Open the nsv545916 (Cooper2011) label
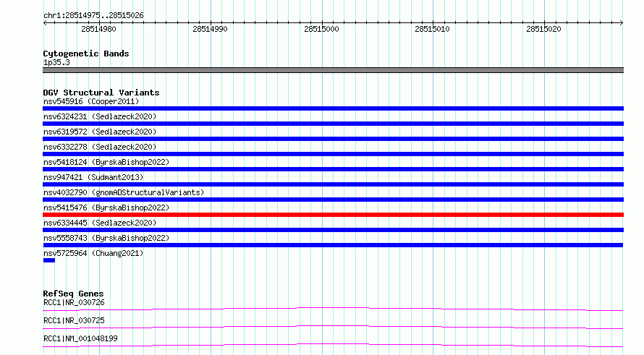 (x=91, y=101)
